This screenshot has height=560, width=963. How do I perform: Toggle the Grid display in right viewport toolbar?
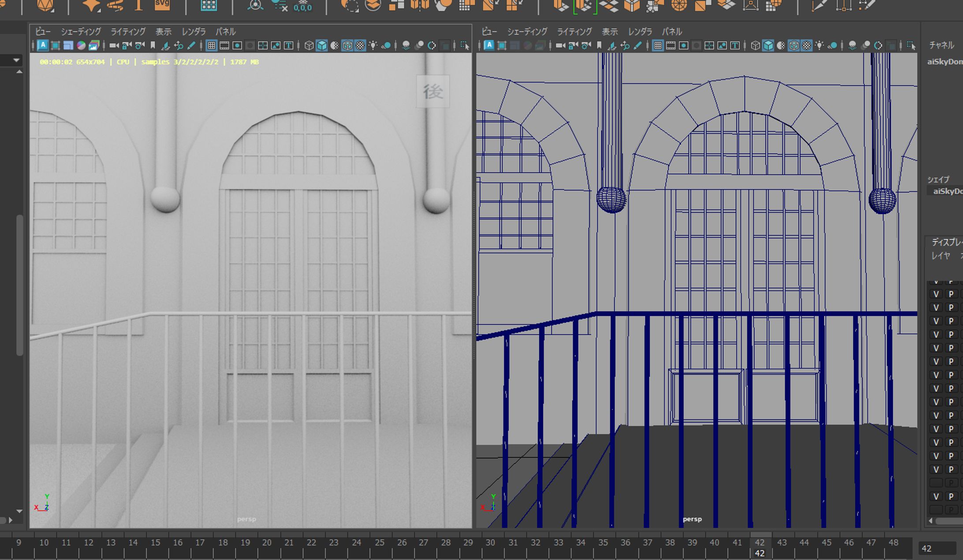(658, 45)
